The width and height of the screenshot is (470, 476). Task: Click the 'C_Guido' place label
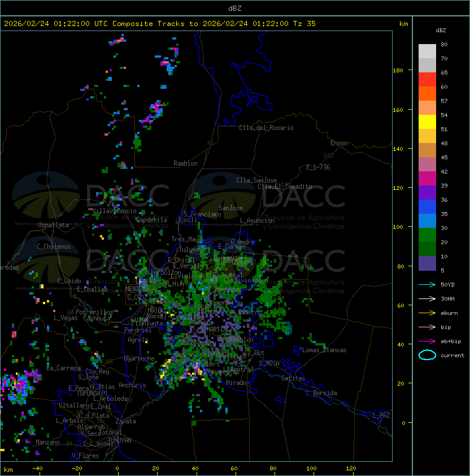[69, 281]
